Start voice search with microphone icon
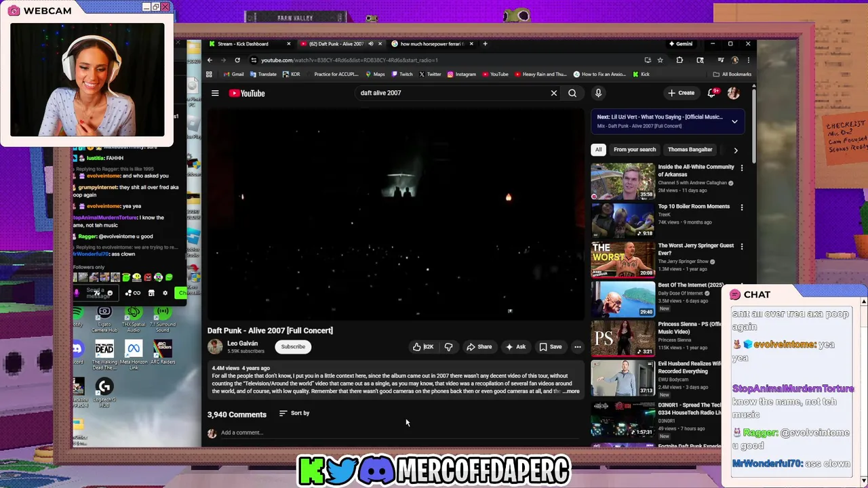Viewport: 868px width, 488px height. coord(598,93)
